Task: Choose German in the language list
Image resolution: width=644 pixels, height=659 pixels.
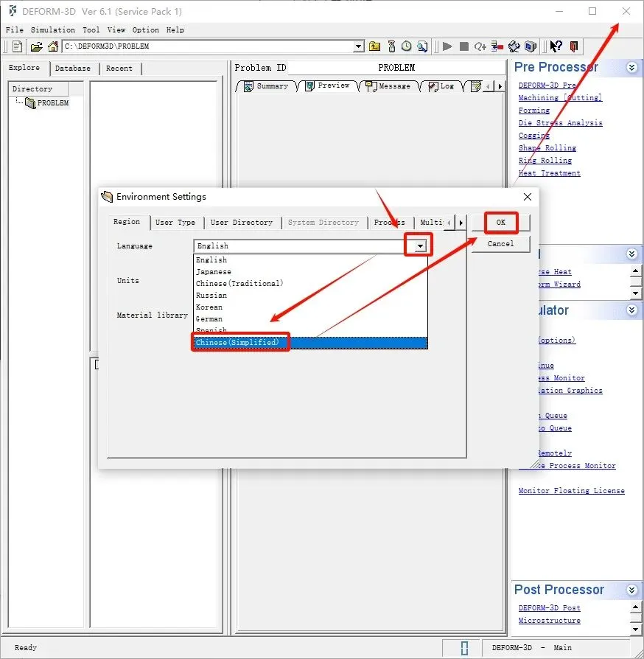Action: click(x=310, y=319)
